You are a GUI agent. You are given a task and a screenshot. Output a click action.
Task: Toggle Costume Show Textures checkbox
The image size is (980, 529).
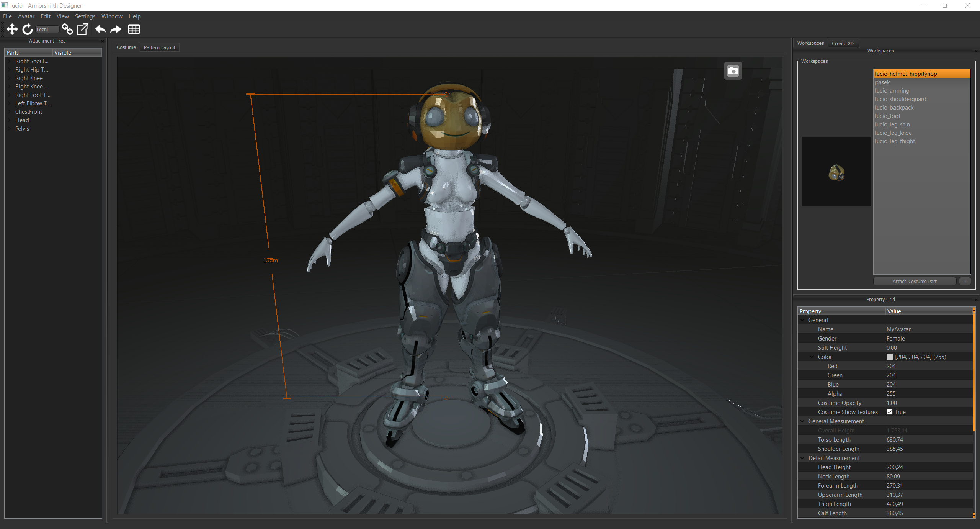[x=890, y=412]
